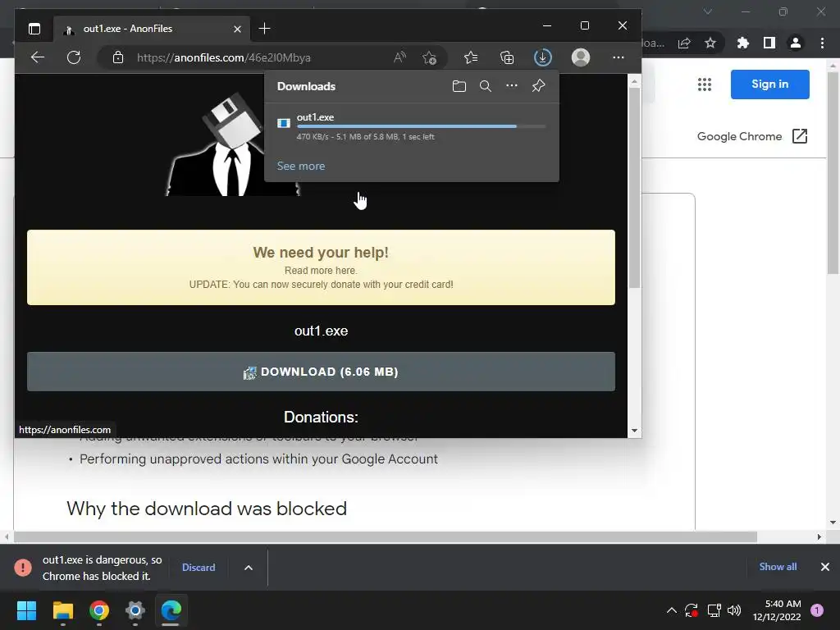Image resolution: width=840 pixels, height=630 pixels.
Task: Open Chrome Extensions puzzle icon
Action: pyautogui.click(x=743, y=43)
